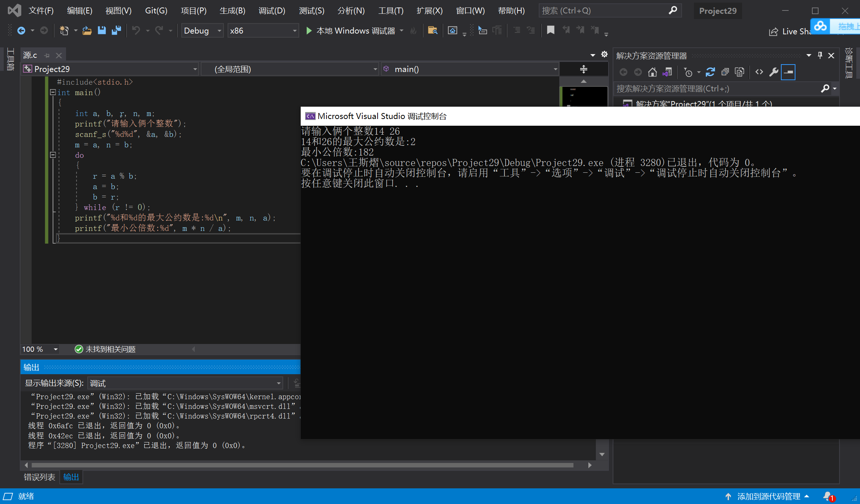Click the Open File folder icon
The image size is (860, 504).
(x=87, y=30)
